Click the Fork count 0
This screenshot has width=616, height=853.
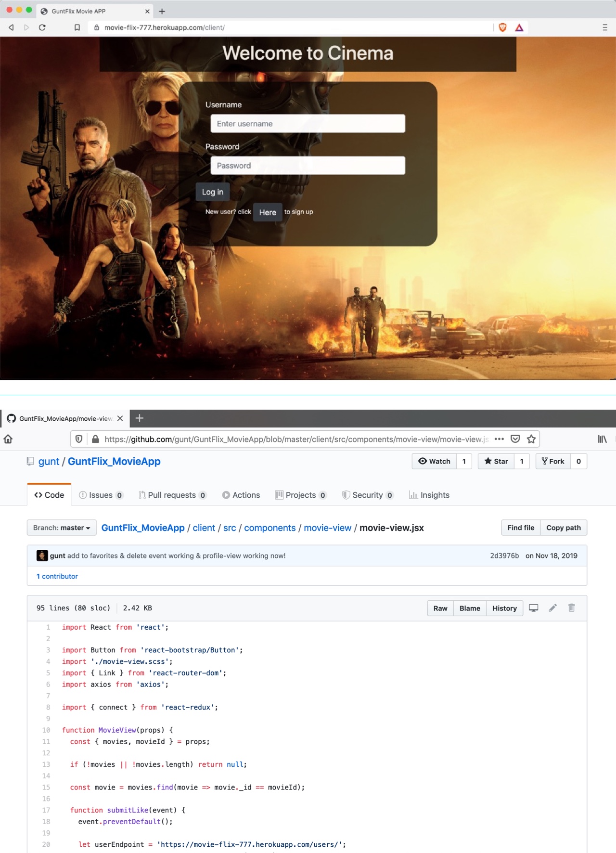(x=578, y=461)
